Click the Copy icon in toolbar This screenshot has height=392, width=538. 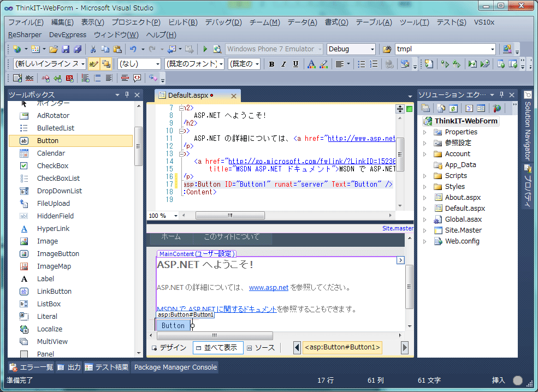tap(105, 49)
